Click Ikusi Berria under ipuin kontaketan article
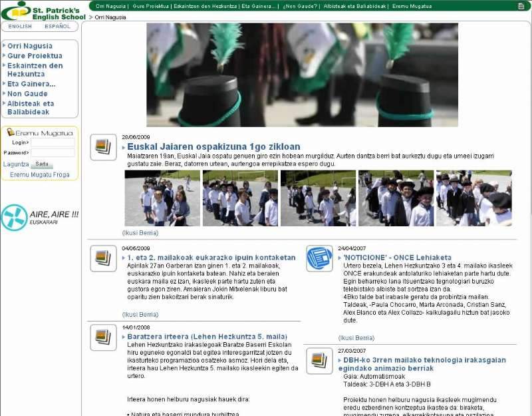This screenshot has height=416, width=532. tap(140, 315)
